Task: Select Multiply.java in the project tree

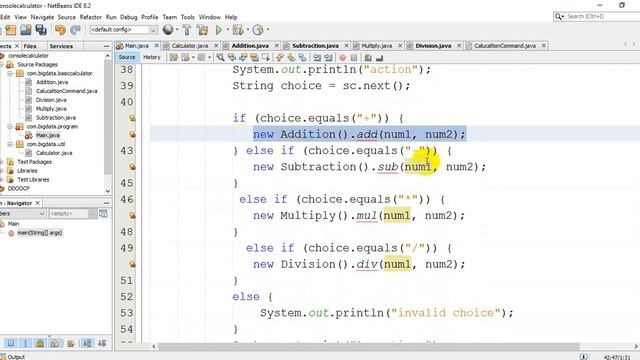Action: pyautogui.click(x=51, y=109)
